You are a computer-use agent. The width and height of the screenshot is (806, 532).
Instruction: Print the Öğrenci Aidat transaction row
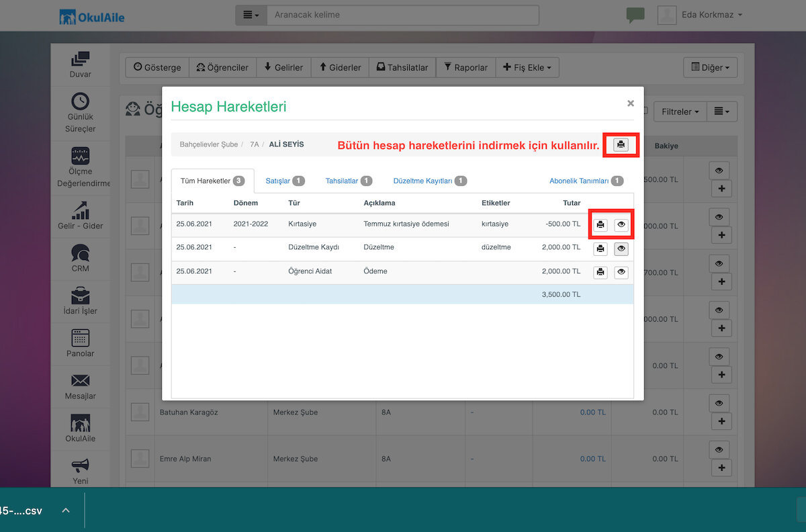[x=600, y=272]
